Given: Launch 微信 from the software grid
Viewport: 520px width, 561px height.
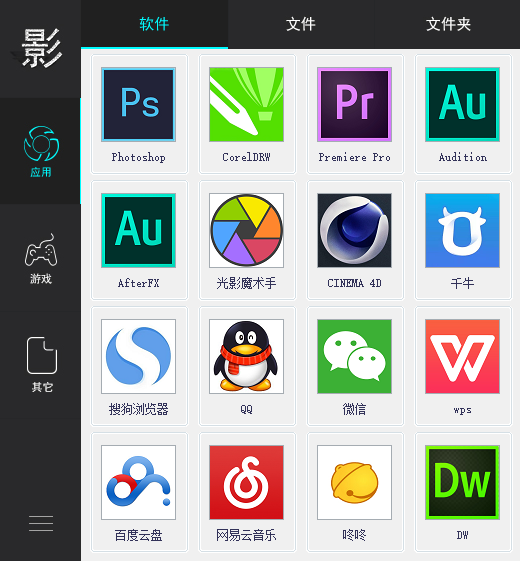Looking at the screenshot, I should click(x=354, y=356).
